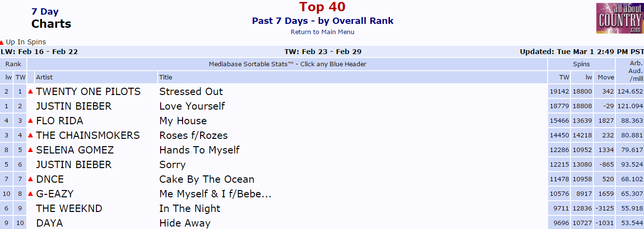Click red up arrow beside THE CHAINSMOKERS
The image size is (644, 229).
tap(31, 135)
